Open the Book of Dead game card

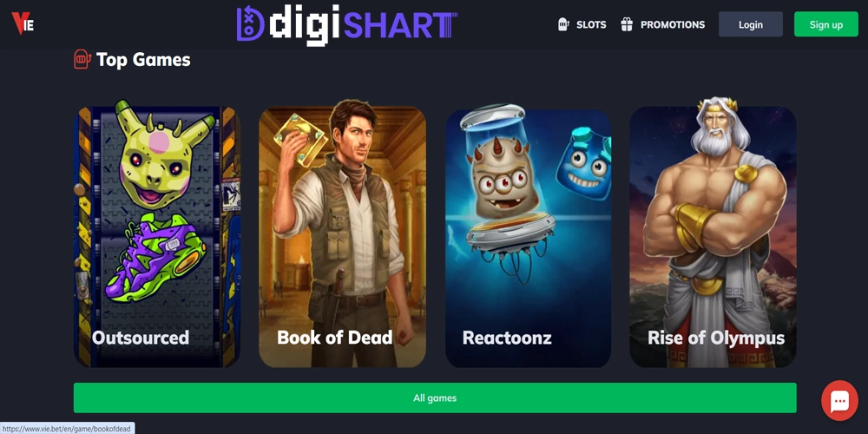[x=342, y=237]
